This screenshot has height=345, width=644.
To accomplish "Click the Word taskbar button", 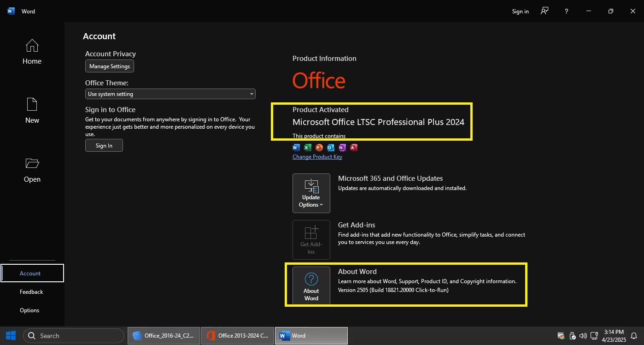I will point(311,336).
